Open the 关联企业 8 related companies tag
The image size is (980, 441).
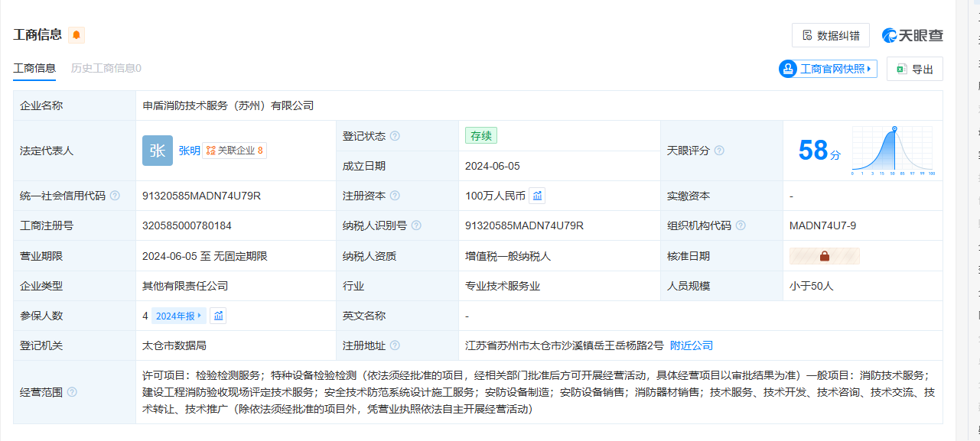coord(234,151)
